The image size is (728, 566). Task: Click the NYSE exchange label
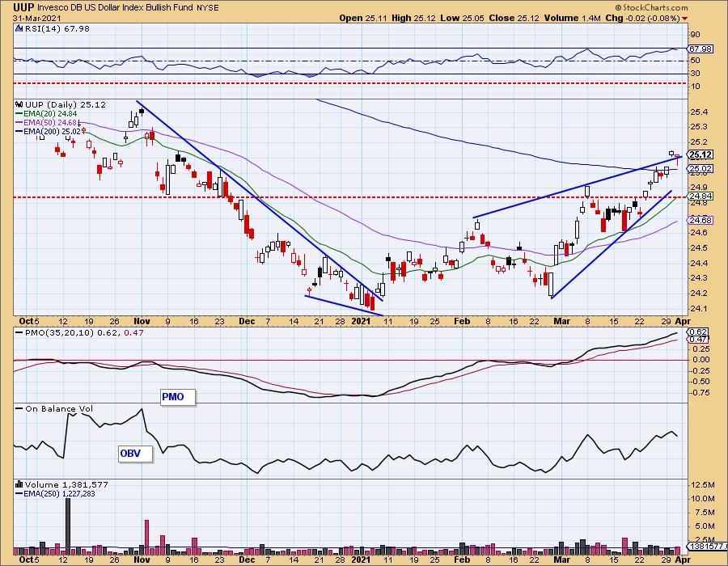click(x=206, y=8)
